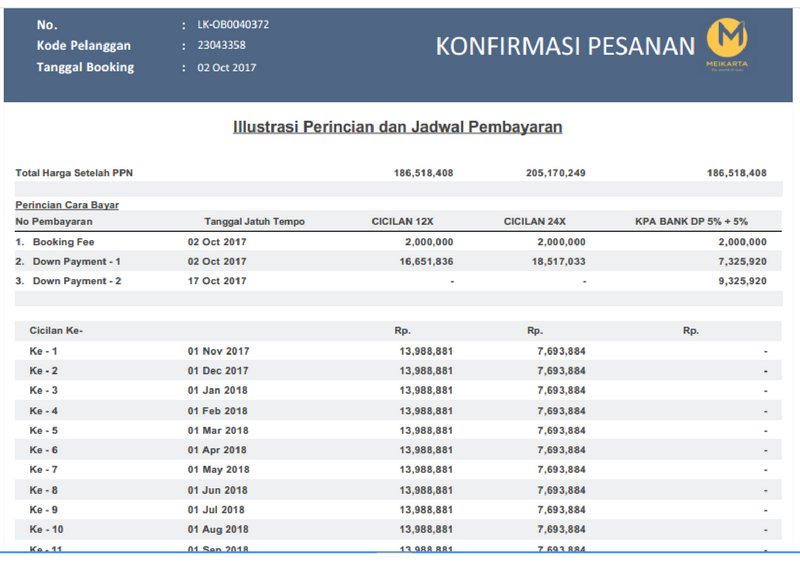Click the Cicilan Ke- header label
The height and width of the screenshot is (563, 800).
click(x=56, y=330)
